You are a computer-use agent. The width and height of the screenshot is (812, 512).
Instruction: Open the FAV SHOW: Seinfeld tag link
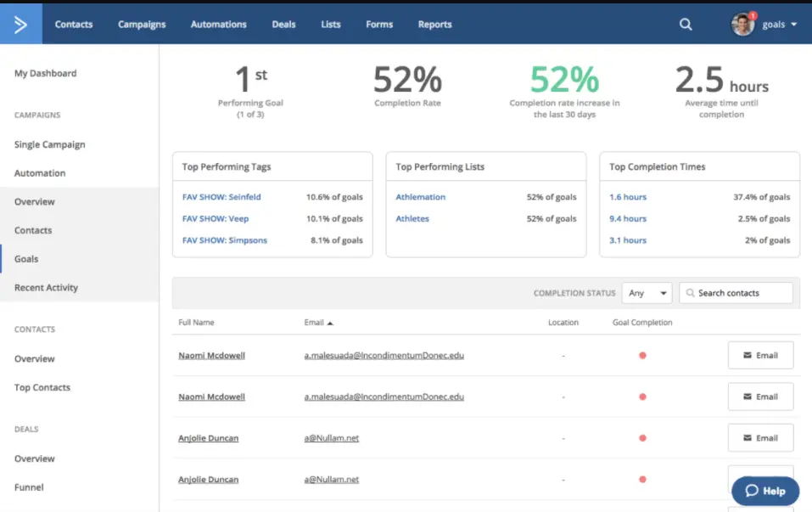222,196
